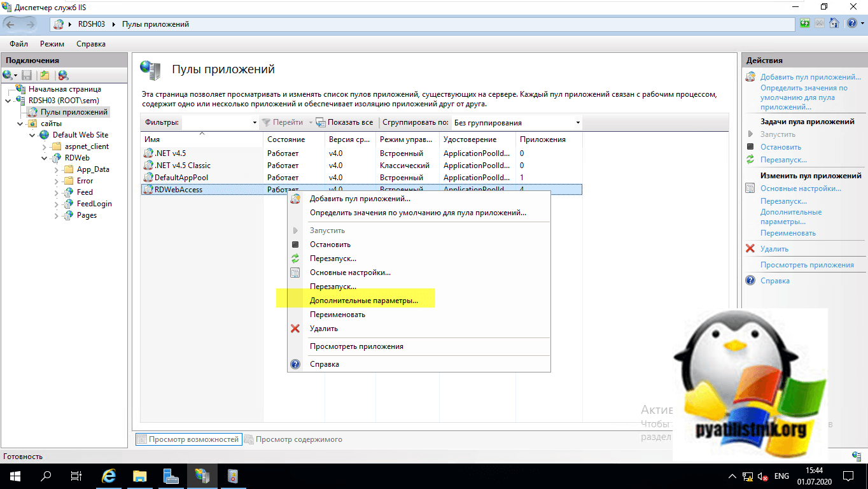This screenshot has width=868, height=489.
Task: Click the green Refresh page icon
Action: click(x=806, y=24)
